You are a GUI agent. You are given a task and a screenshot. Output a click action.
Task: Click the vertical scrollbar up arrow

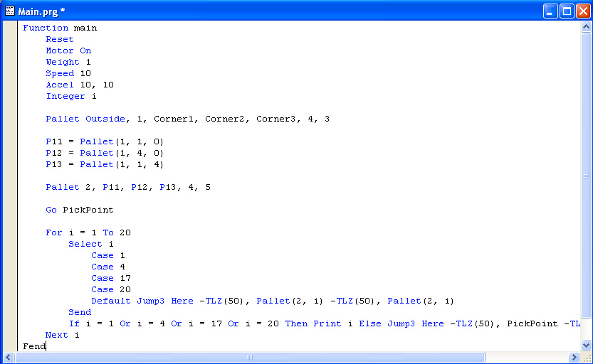pos(586,27)
